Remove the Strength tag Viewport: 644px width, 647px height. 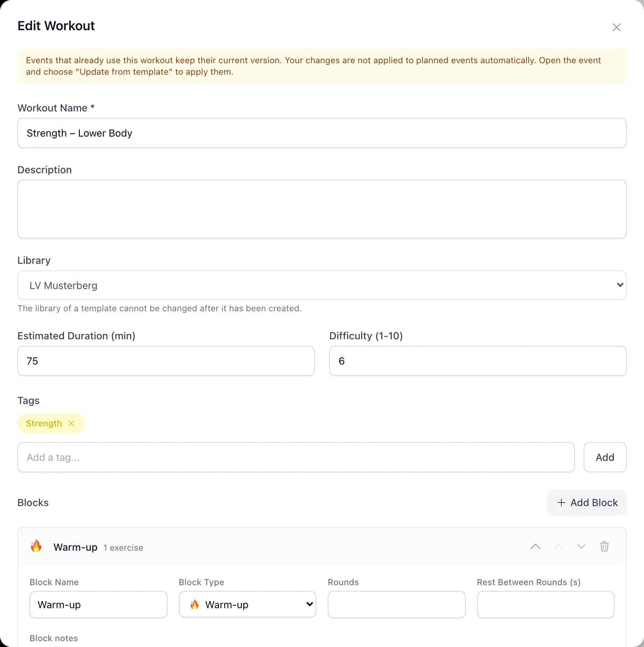coord(71,423)
